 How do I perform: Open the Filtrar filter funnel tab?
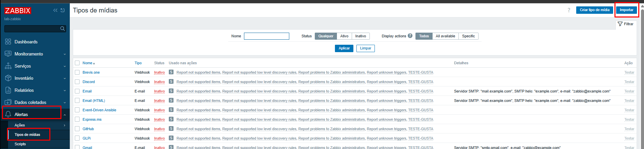click(x=626, y=24)
